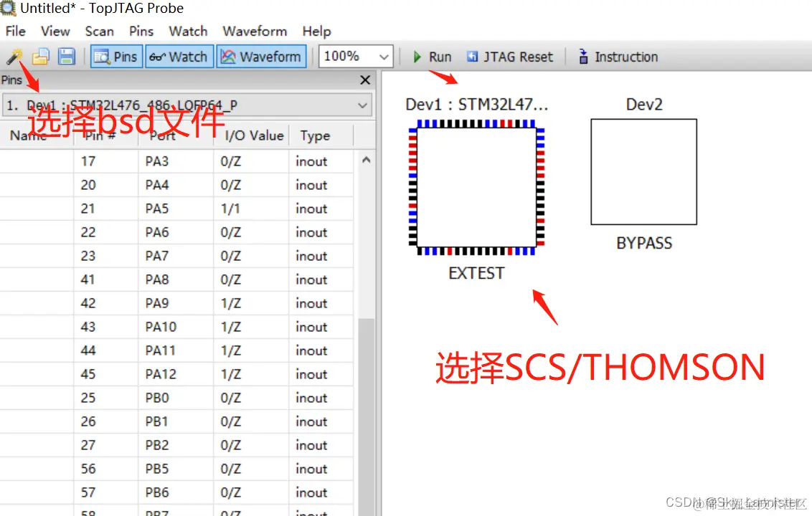Click the BYPASS instruction label

pos(643,243)
